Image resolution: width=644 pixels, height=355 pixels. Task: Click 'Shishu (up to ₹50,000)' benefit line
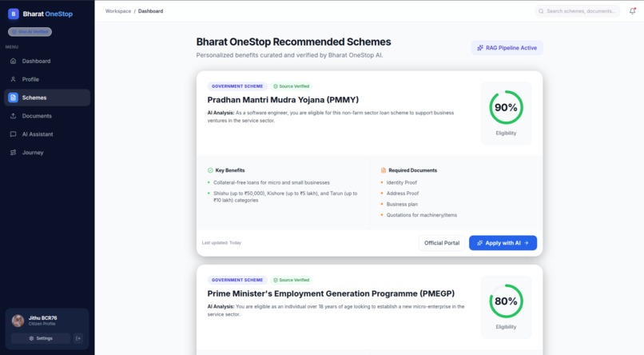pos(285,197)
